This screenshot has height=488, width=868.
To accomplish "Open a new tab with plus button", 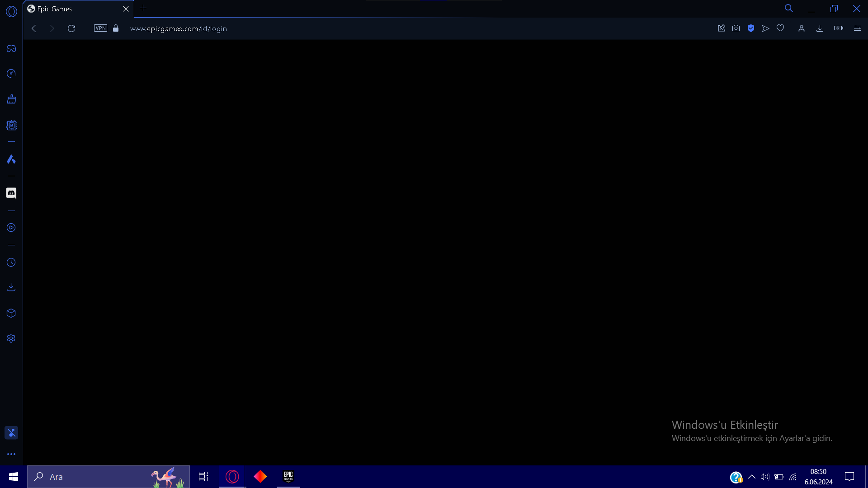I will coord(143,8).
